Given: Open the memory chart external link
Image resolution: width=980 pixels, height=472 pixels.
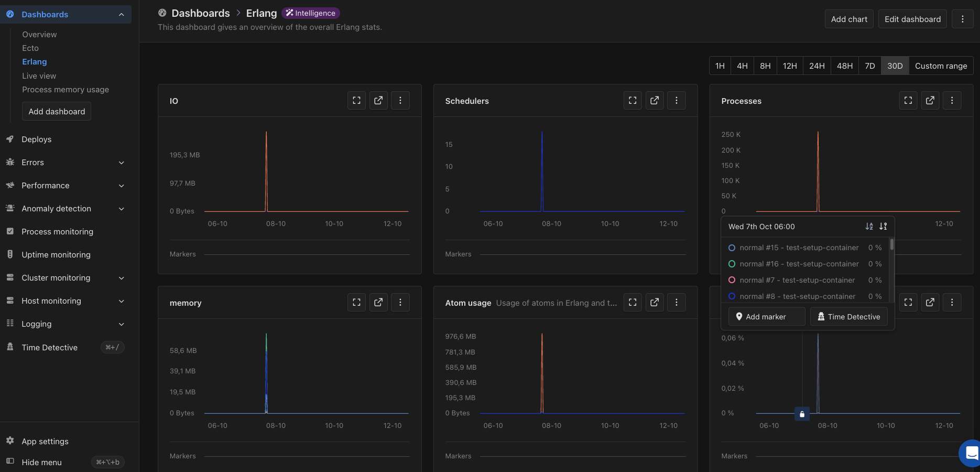Looking at the screenshot, I should [378, 303].
